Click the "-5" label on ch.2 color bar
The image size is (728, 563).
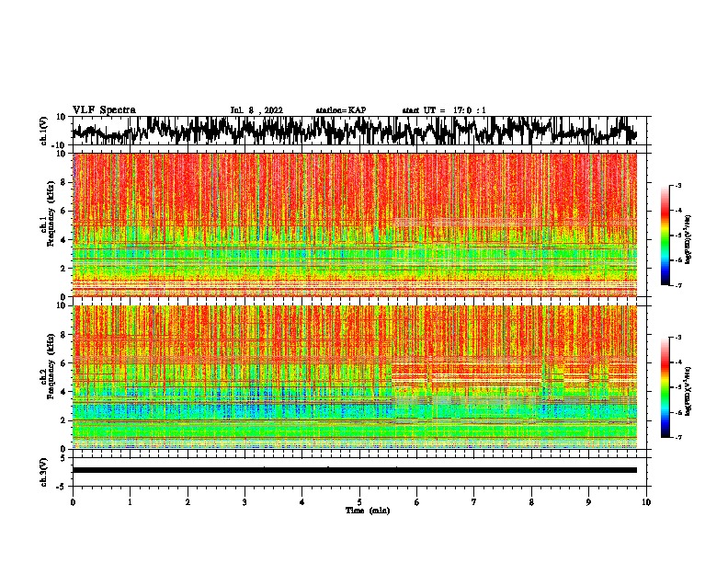677,387
